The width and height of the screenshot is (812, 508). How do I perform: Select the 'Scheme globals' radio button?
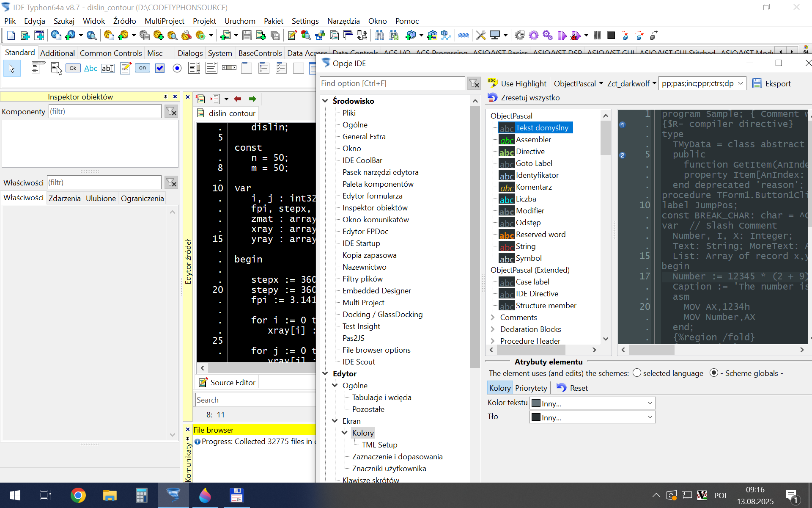[714, 373]
